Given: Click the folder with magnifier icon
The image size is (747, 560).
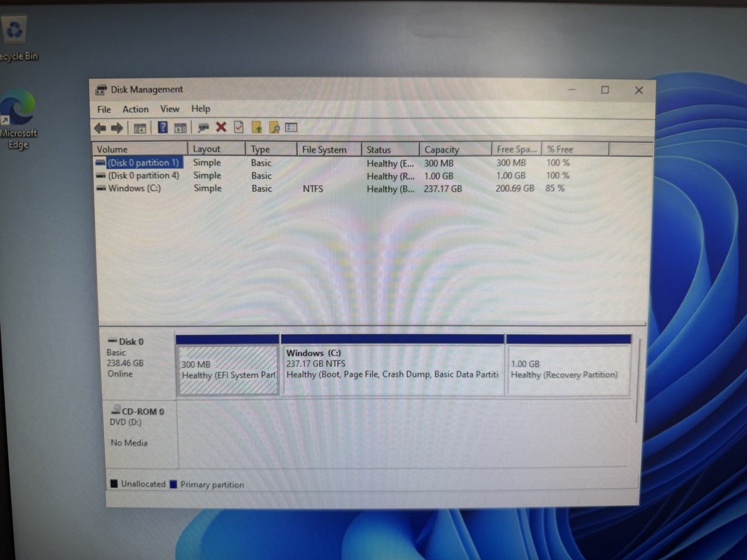Looking at the screenshot, I should coord(275,127).
